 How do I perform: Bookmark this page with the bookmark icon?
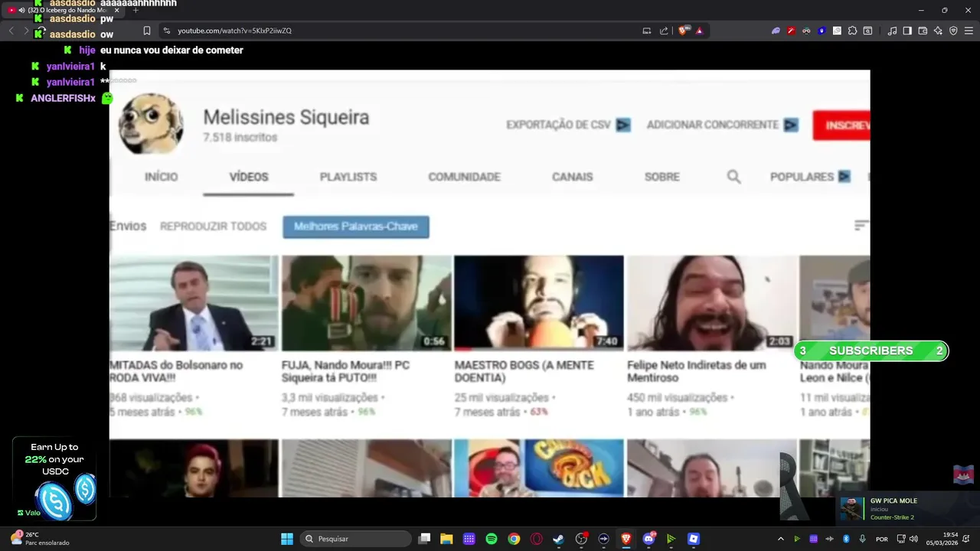(x=147, y=31)
